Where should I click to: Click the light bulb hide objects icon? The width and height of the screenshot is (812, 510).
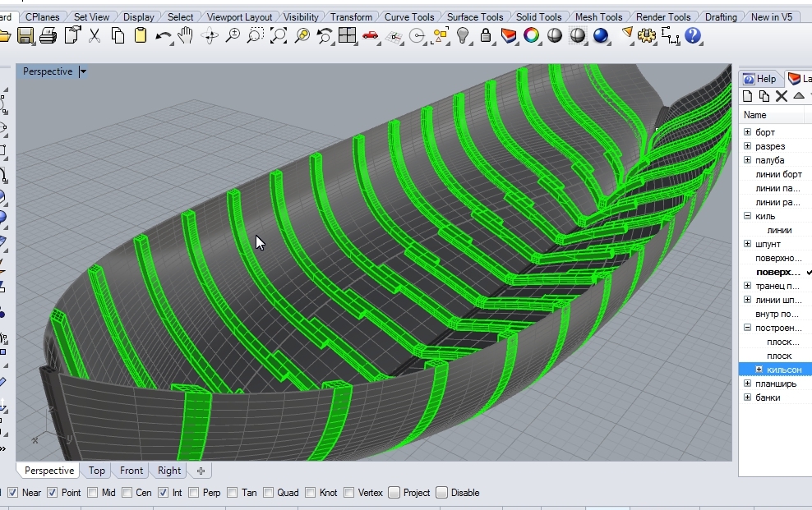pyautogui.click(x=464, y=35)
